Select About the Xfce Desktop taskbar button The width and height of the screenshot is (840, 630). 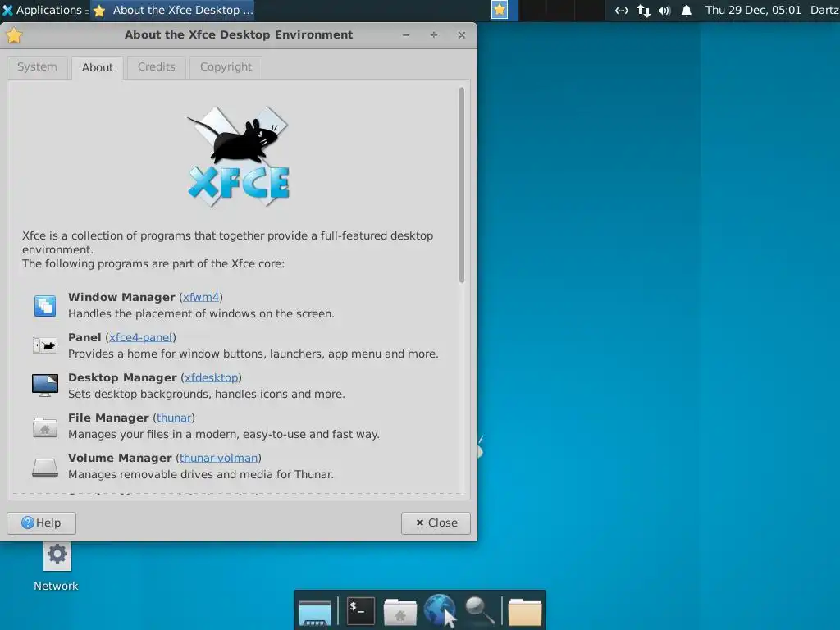click(172, 10)
